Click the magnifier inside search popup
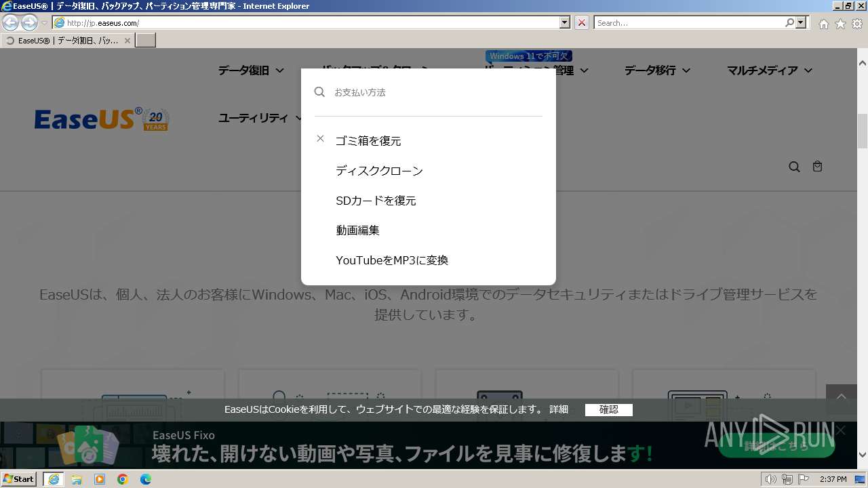The width and height of the screenshot is (868, 488). [320, 91]
